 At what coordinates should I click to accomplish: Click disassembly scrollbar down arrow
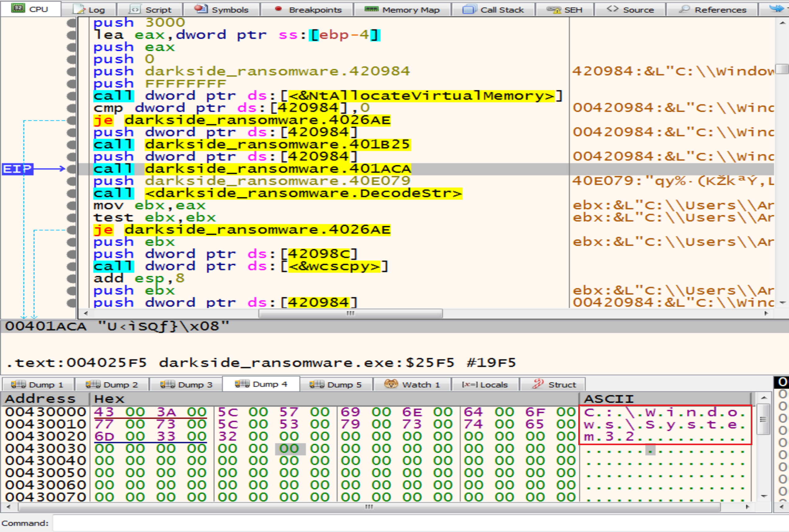coord(782,303)
